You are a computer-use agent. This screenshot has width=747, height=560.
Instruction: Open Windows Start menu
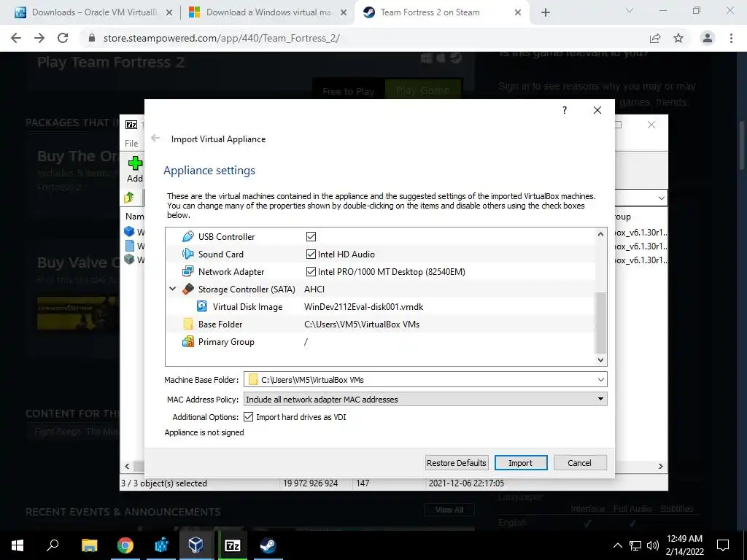(x=18, y=545)
